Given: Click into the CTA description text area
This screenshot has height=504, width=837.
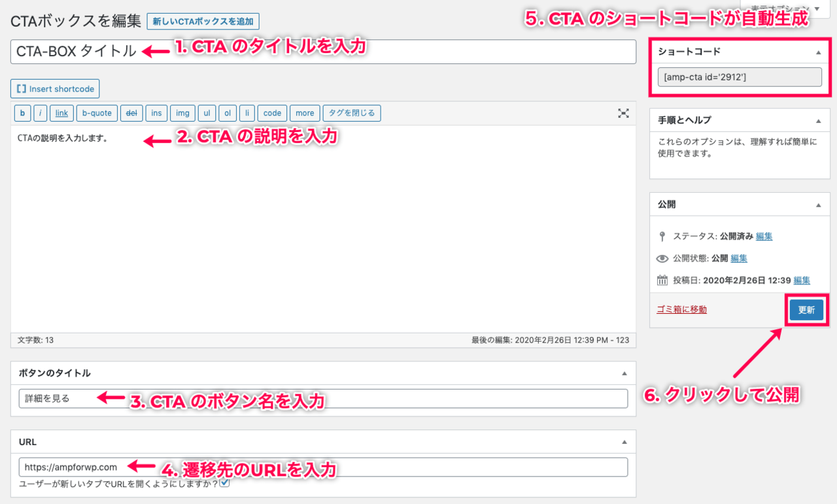Looking at the screenshot, I should click(323, 229).
